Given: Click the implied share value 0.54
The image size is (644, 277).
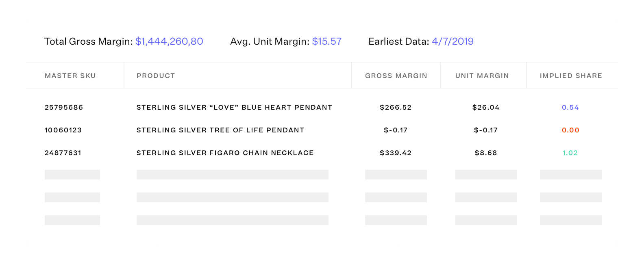Looking at the screenshot, I should click(570, 107).
